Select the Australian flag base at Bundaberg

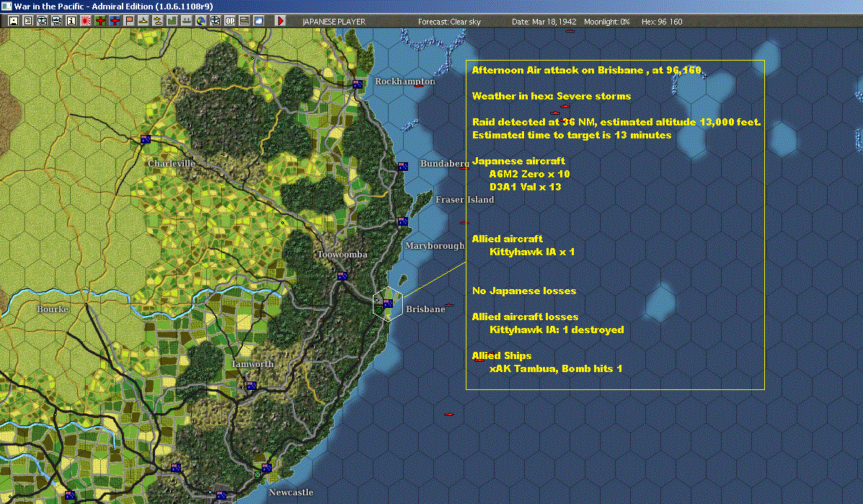403,166
